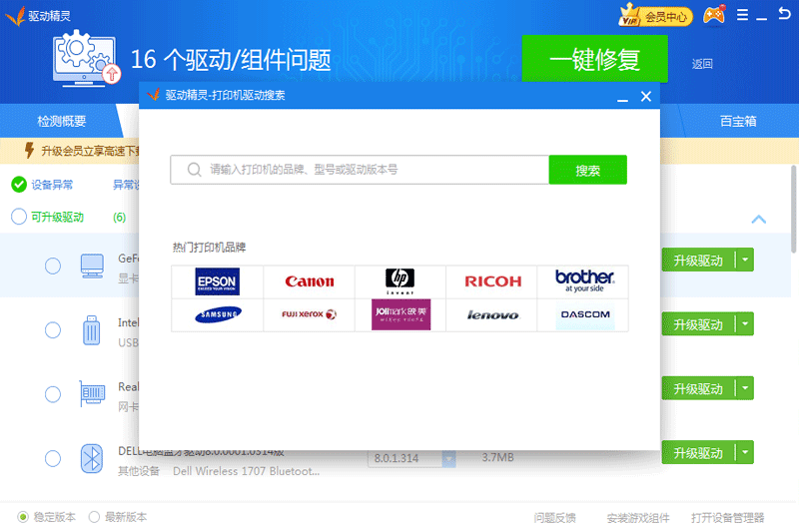Click the vertical scrollbar of driver list
This screenshot has width=799, height=532.
pos(794,209)
